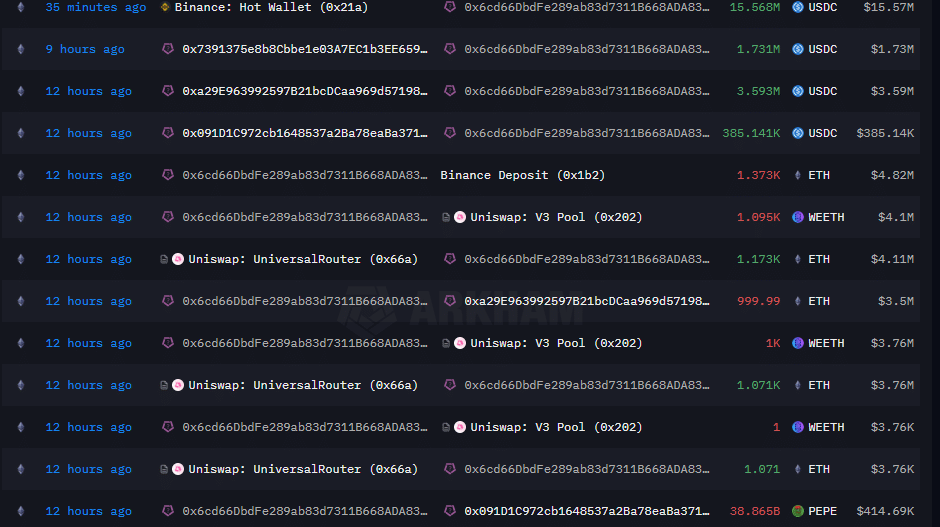This screenshot has width=940, height=527.
Task: Open Uniswap: V3 Pool (0x202) in the 1.095K WEETH row
Action: (556, 217)
